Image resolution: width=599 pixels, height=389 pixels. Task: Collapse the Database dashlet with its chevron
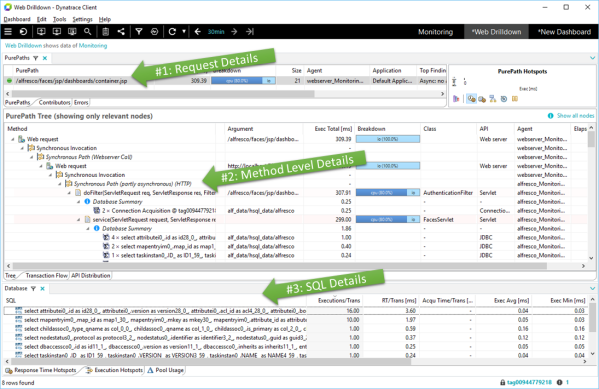pos(593,289)
